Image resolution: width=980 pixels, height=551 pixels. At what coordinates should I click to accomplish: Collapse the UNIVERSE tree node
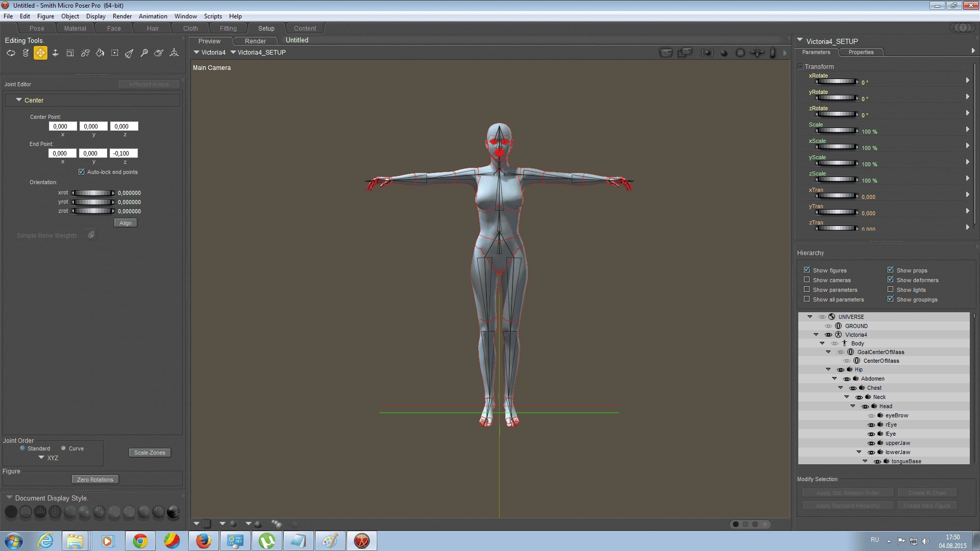tap(810, 317)
